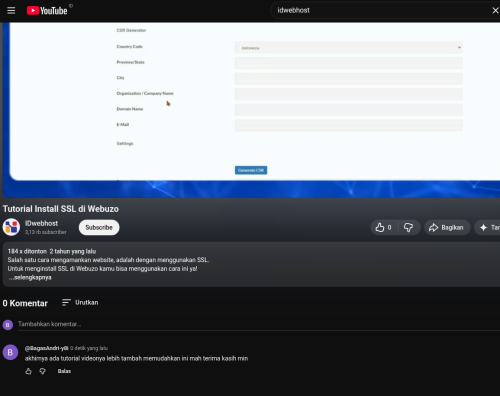Reply to the comment with Balas
500x396 pixels.
pos(64,371)
